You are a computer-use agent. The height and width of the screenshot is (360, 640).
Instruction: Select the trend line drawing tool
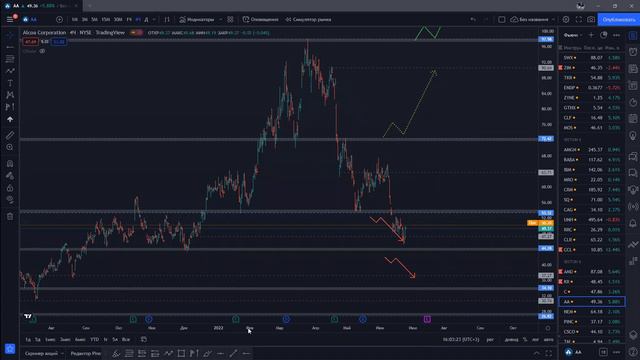(x=10, y=47)
